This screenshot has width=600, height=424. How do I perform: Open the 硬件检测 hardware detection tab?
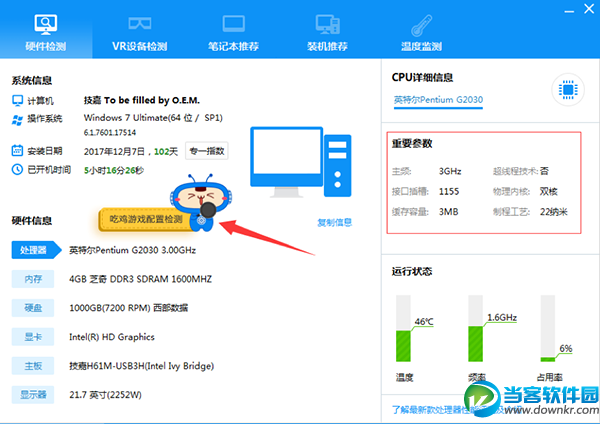[x=46, y=29]
